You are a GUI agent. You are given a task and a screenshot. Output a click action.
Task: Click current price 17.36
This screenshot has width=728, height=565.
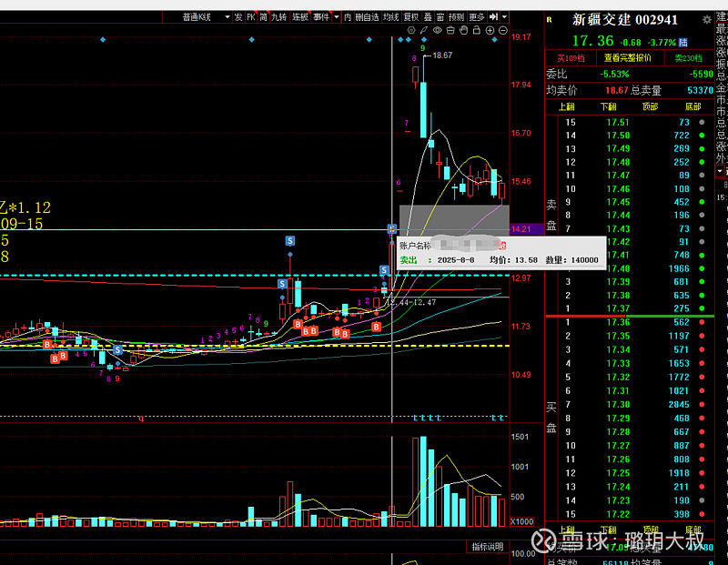[593, 41]
